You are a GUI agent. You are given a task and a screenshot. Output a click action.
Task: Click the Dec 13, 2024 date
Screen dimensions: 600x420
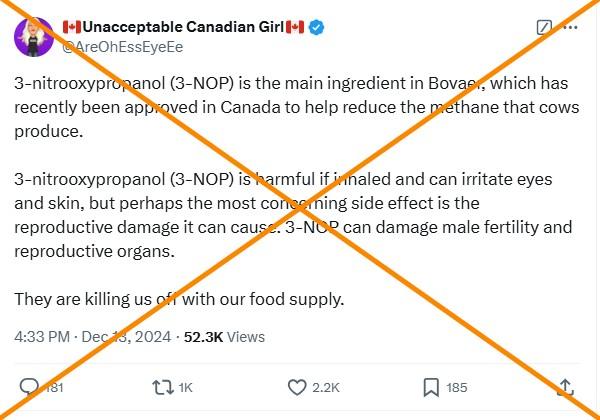click(x=126, y=337)
